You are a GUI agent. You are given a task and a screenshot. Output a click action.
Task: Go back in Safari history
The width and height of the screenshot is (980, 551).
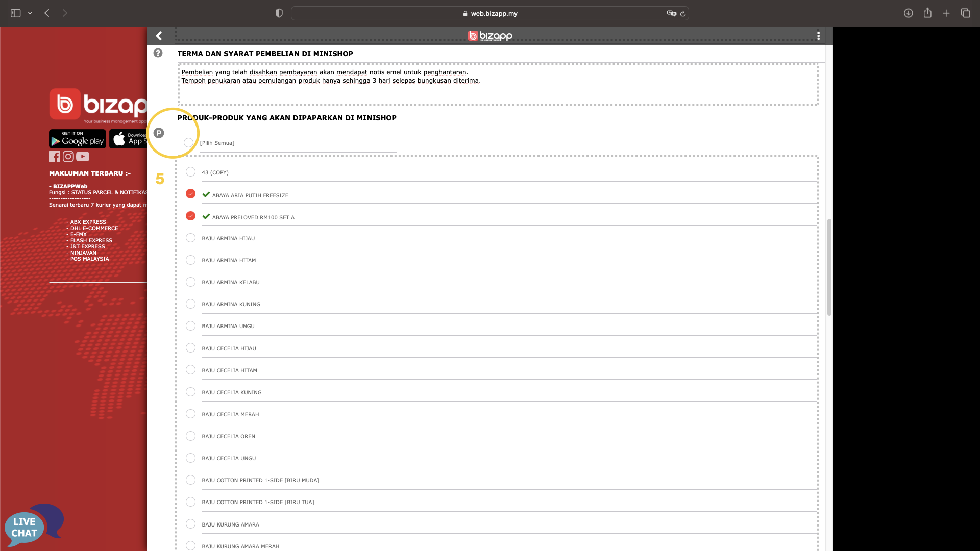pos(47,13)
